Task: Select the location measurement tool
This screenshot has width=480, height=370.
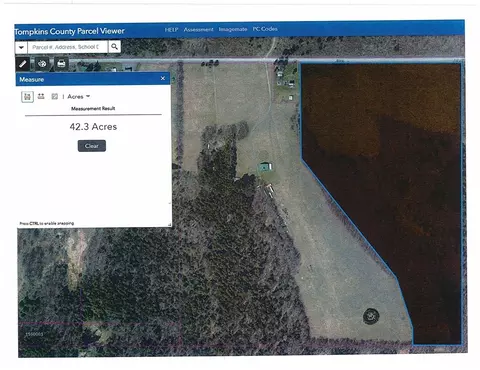Action: (x=55, y=96)
